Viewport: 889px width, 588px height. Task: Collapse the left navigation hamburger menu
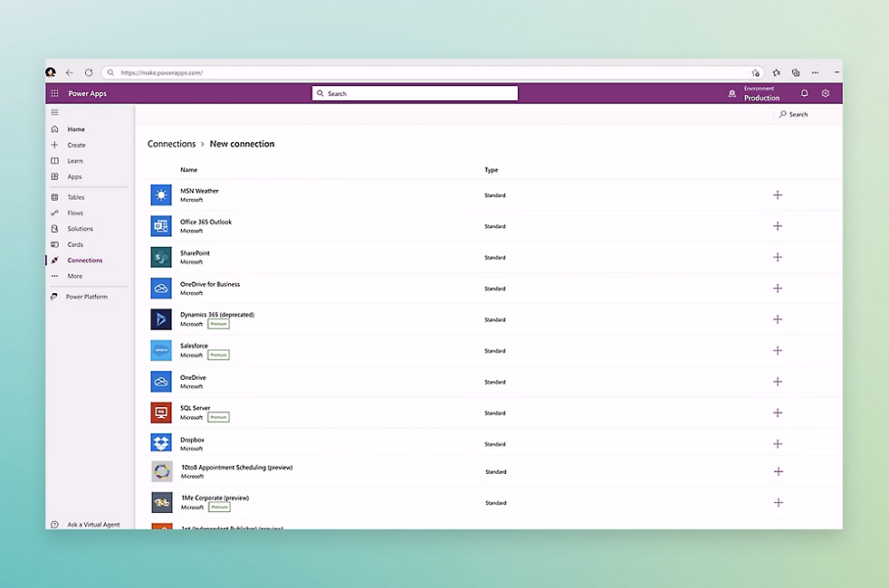pos(55,112)
